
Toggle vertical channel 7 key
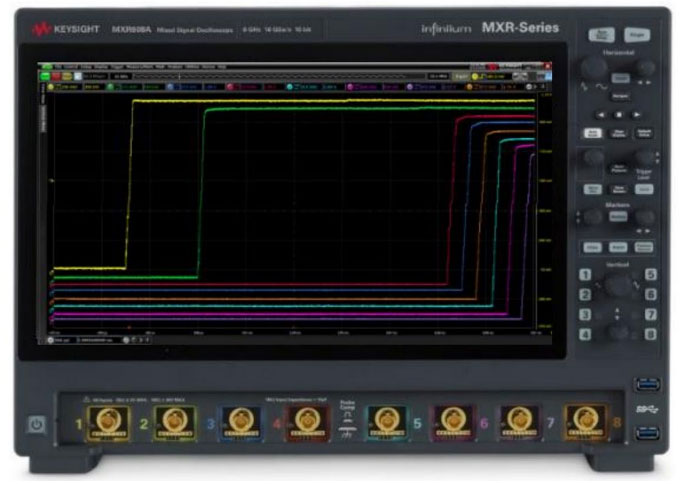(x=651, y=315)
